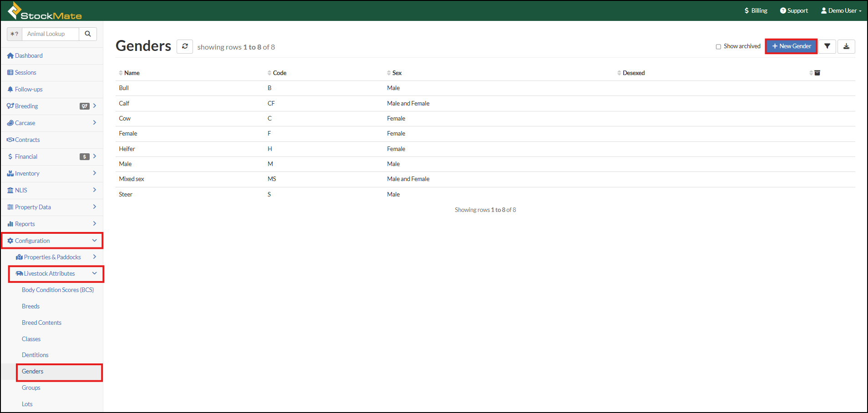Sort the table by Name column

pyautogui.click(x=132, y=73)
